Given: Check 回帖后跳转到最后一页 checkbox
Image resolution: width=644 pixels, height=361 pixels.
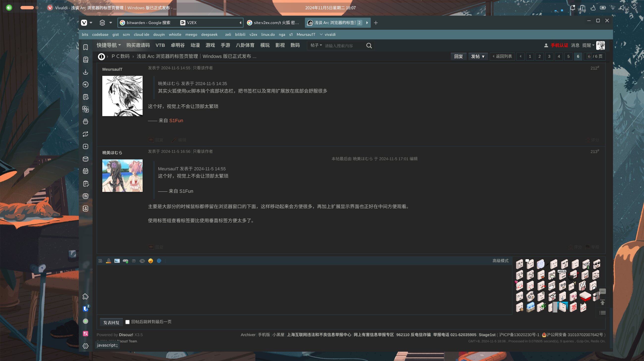Looking at the screenshot, I should click(x=128, y=322).
